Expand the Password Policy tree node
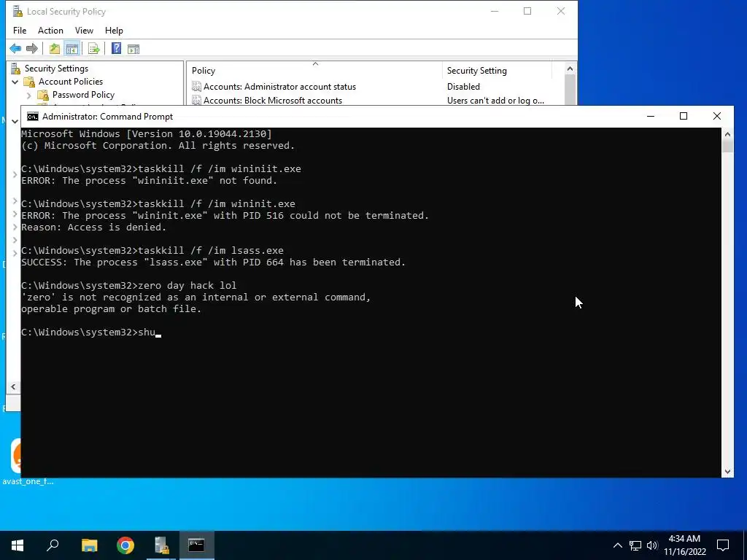The height and width of the screenshot is (560, 747). tap(29, 96)
